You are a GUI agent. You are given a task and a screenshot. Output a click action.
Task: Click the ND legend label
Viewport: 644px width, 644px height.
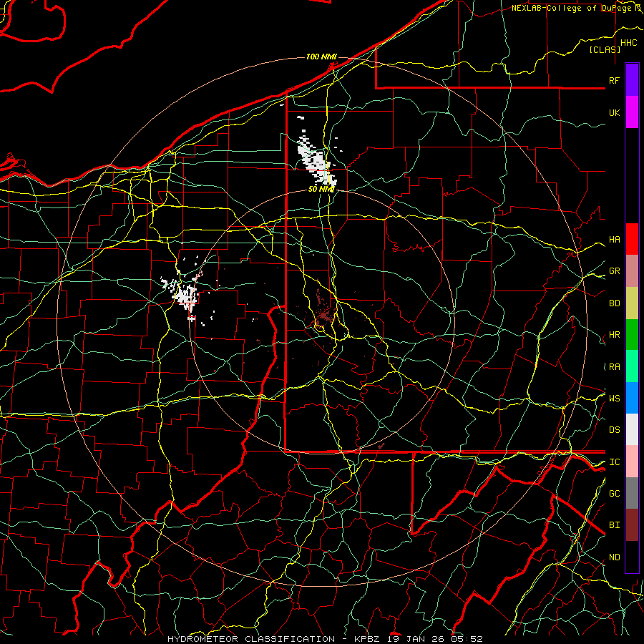click(x=614, y=557)
